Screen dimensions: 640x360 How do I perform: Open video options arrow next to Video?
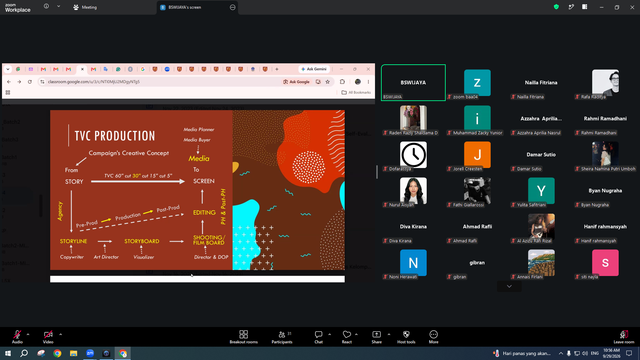(60, 334)
